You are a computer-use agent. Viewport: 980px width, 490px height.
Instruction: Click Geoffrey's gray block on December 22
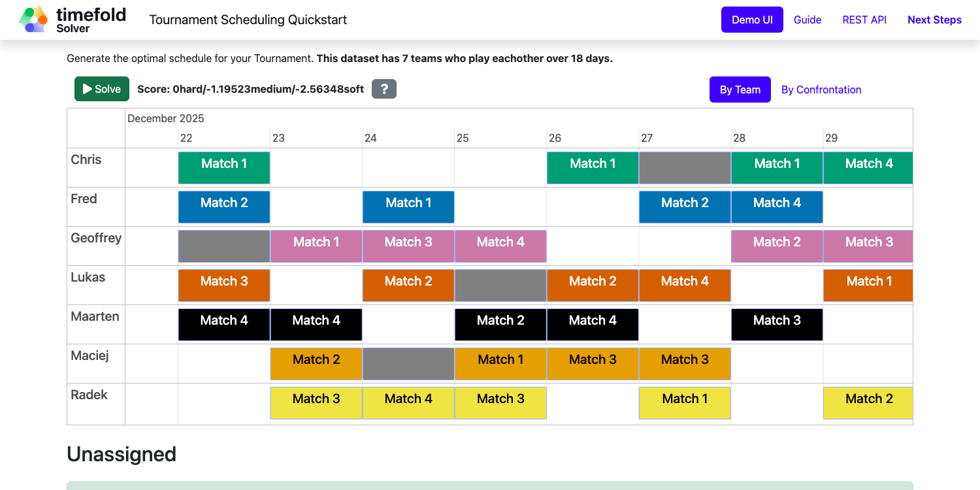coord(224,246)
